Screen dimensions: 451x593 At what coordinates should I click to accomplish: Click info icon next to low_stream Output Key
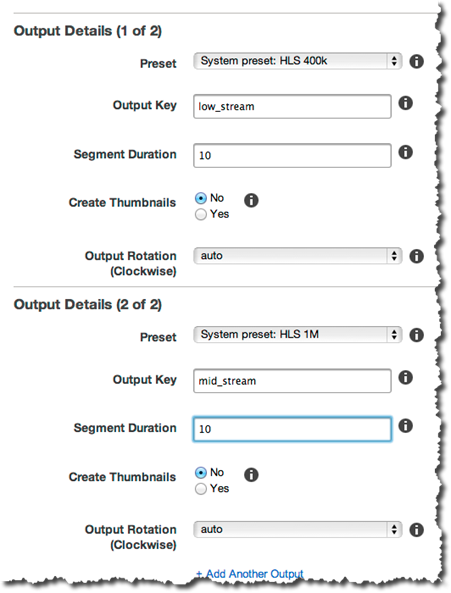[405, 103]
